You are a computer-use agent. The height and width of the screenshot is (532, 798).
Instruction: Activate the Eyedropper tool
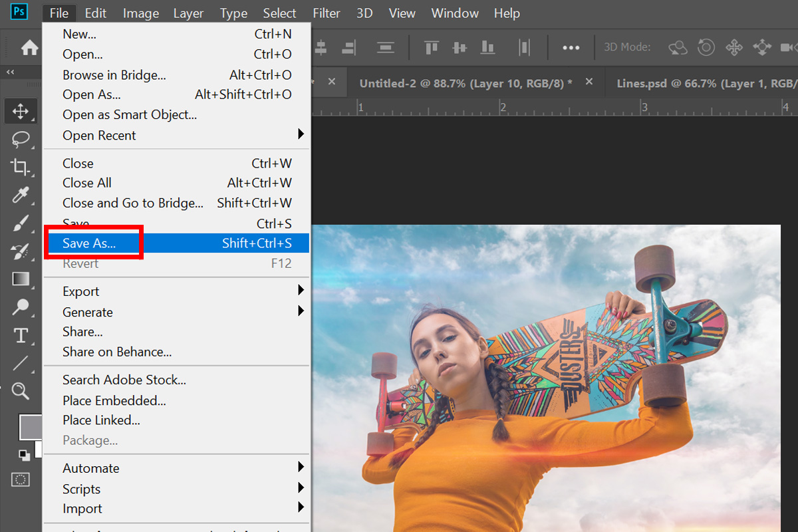pos(21,195)
